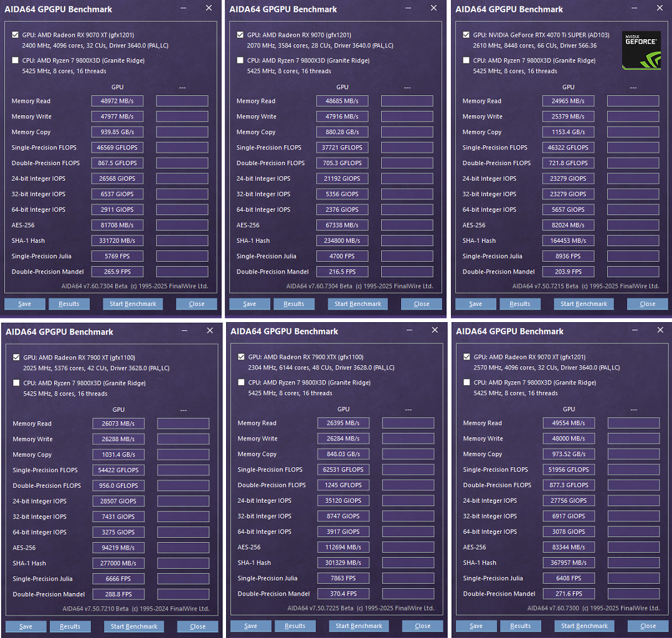
Task: Save results in the RTX 4070 Ti SUPER window
Action: click(x=476, y=304)
